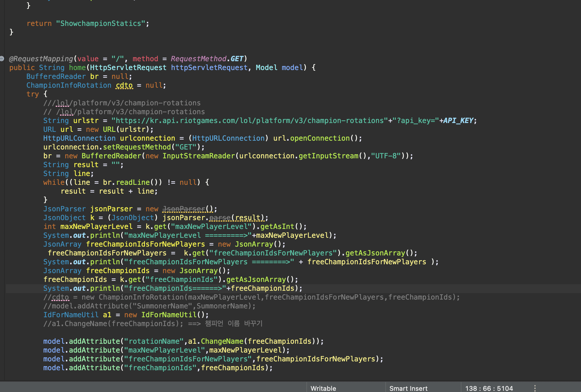Click the strikethrough parse method call
Screen dimensions: 581x392
click(220, 218)
